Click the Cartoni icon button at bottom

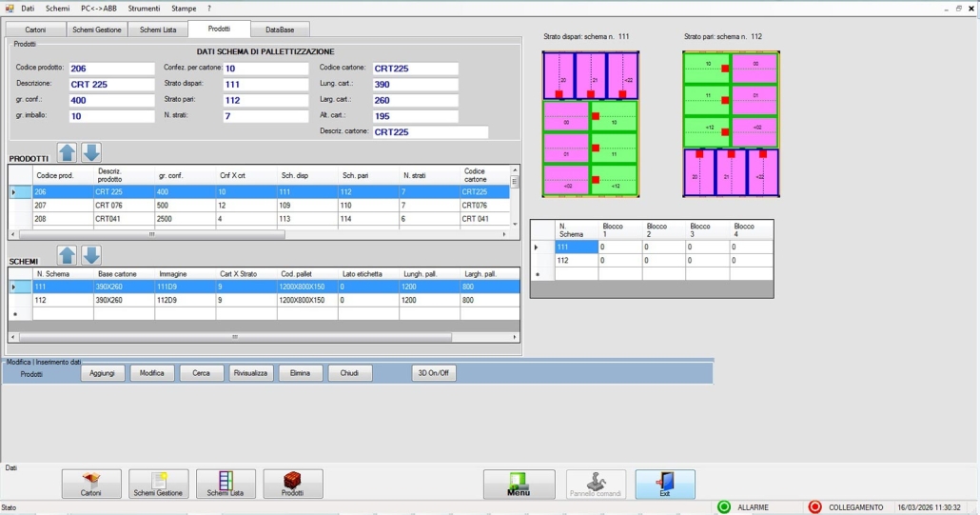[x=91, y=484]
